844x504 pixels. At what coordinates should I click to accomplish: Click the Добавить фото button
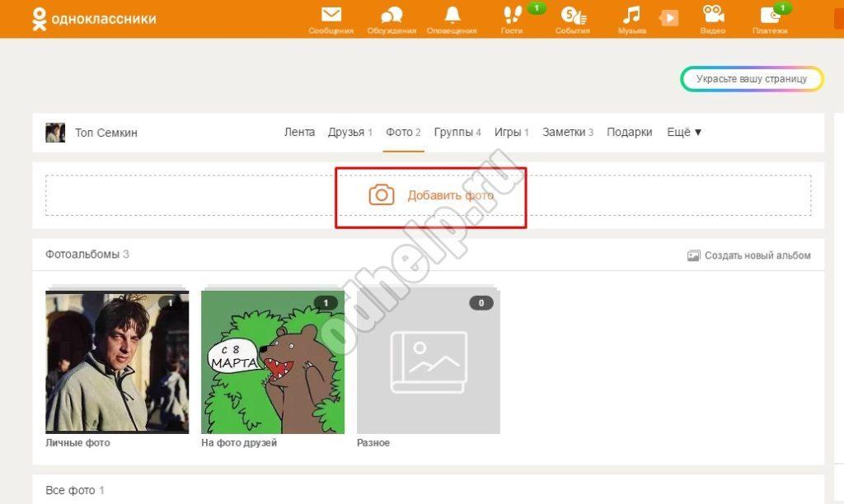pos(430,196)
